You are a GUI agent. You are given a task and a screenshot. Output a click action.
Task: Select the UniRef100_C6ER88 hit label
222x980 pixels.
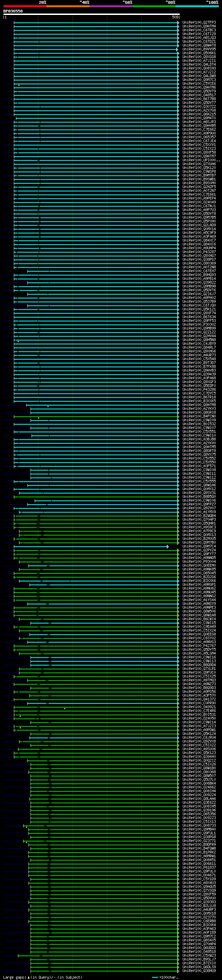coord(199,921)
